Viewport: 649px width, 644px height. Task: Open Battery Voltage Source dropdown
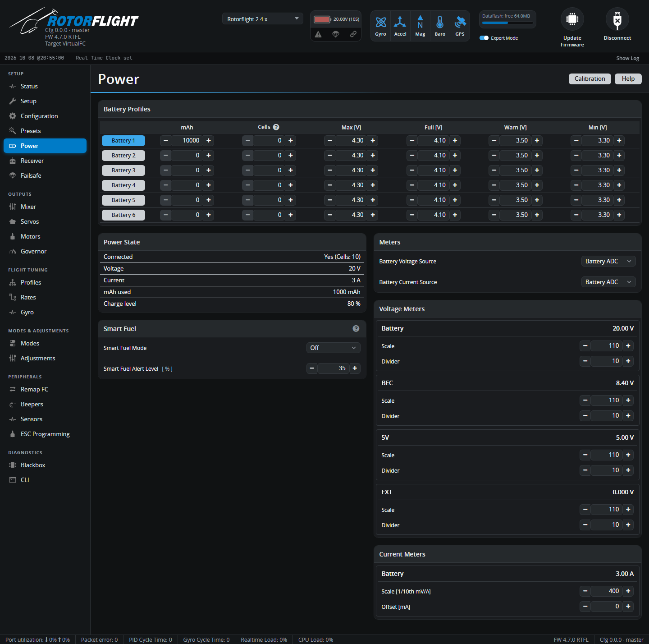608,261
